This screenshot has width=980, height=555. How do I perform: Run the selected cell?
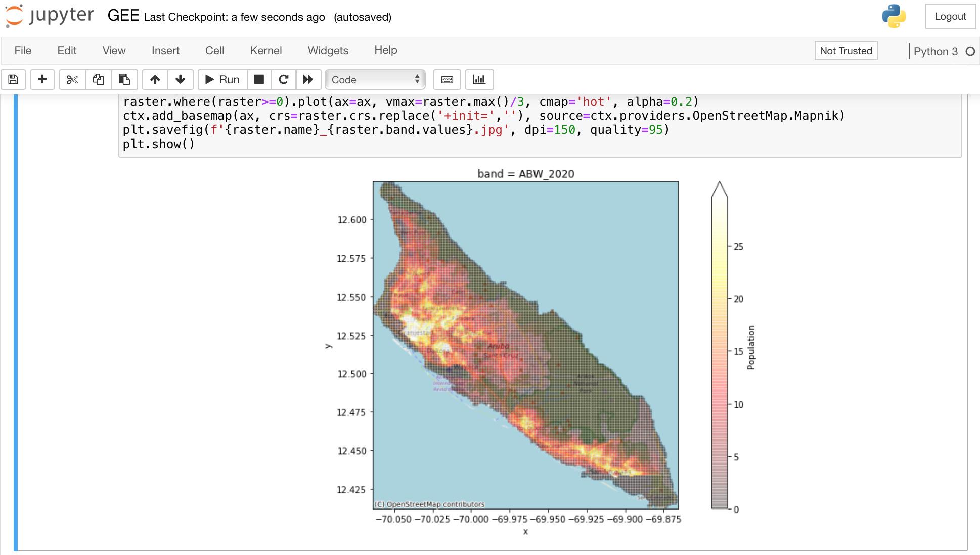point(222,79)
